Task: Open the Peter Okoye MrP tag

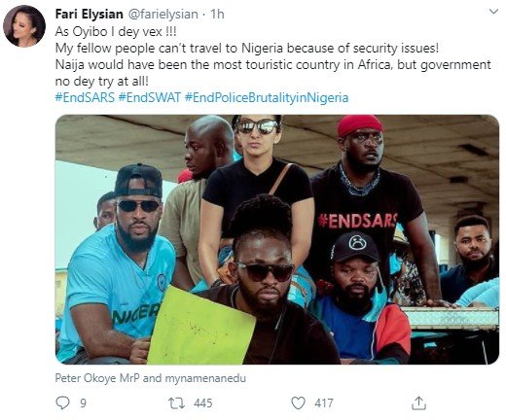Action: tap(97, 378)
